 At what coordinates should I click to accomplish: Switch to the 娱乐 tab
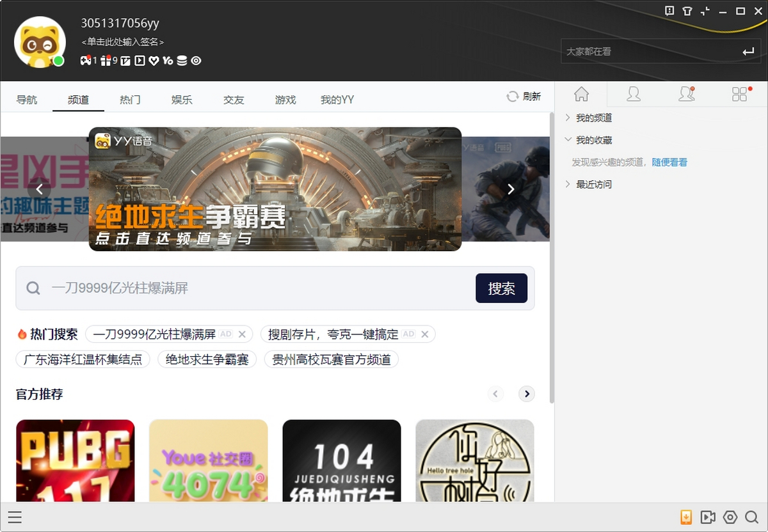pos(182,99)
